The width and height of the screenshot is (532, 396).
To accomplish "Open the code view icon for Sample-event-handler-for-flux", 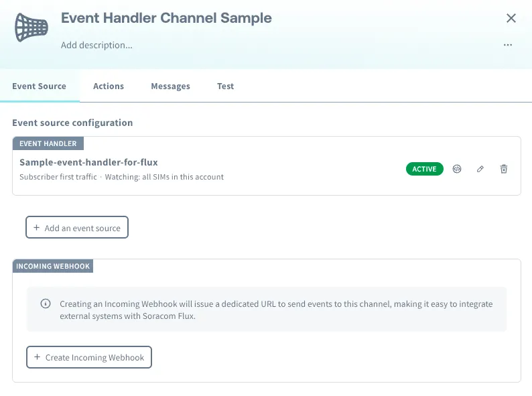I will (x=457, y=169).
